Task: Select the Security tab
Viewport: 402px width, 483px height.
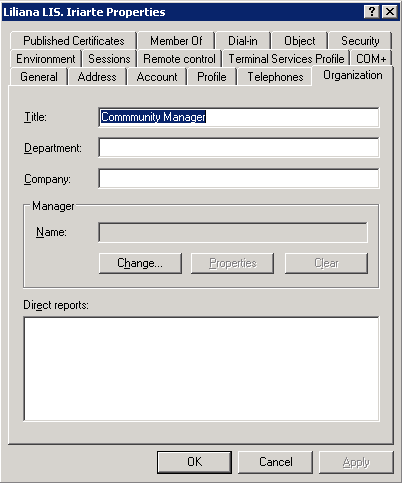Action: (x=360, y=41)
